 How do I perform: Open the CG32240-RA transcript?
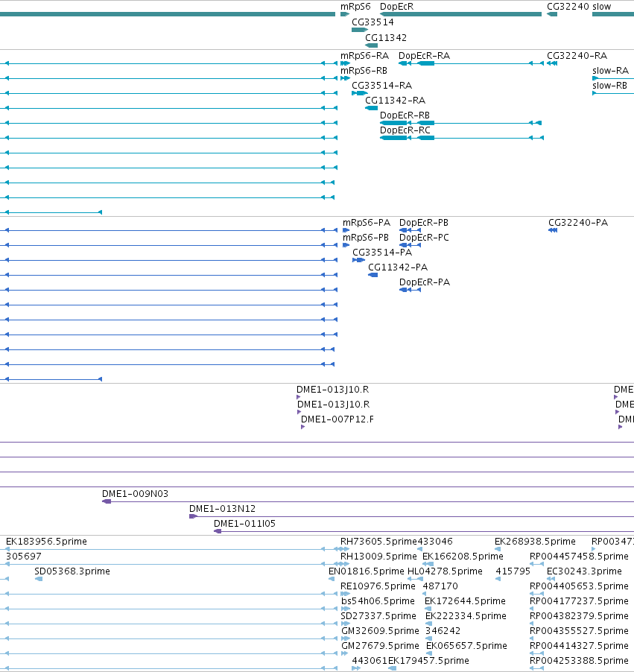pyautogui.click(x=552, y=63)
